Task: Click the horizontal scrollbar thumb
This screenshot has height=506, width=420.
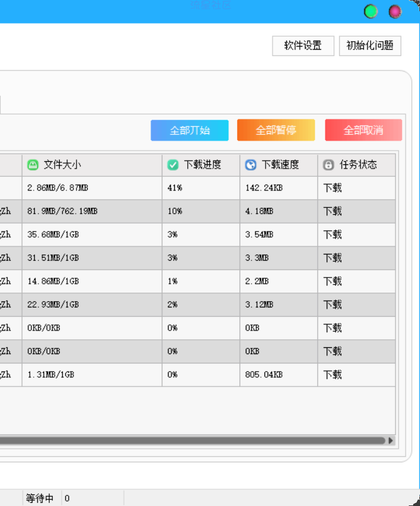Action: pos(193,441)
